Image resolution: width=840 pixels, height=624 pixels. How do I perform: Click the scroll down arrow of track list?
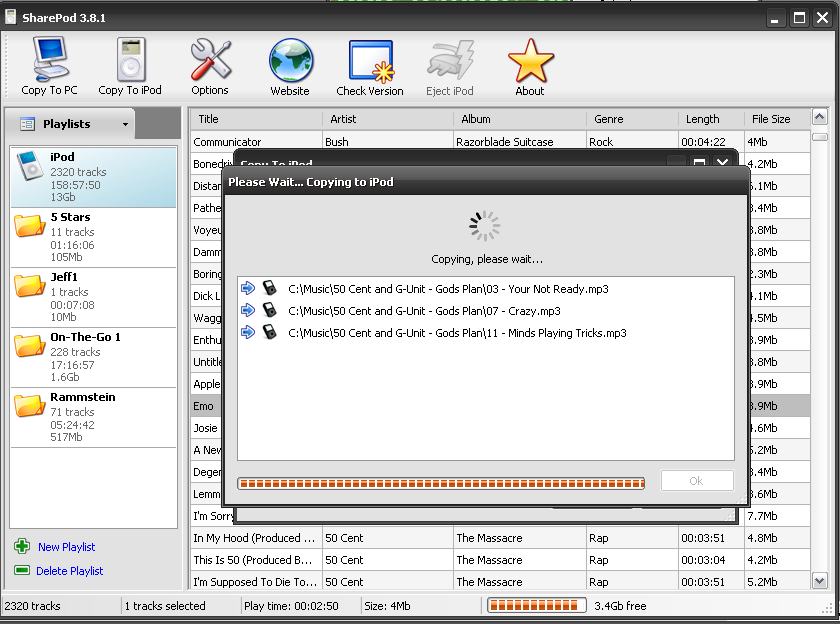click(820, 581)
